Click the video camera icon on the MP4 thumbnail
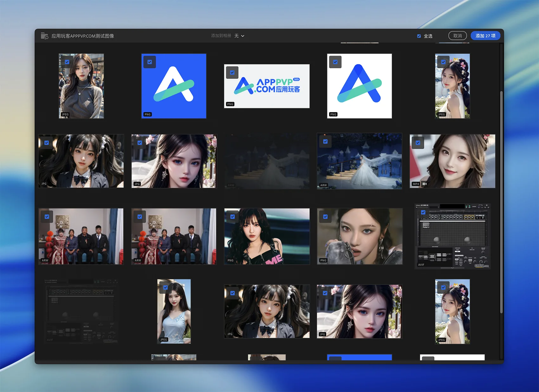539x392 pixels. [x=425, y=184]
